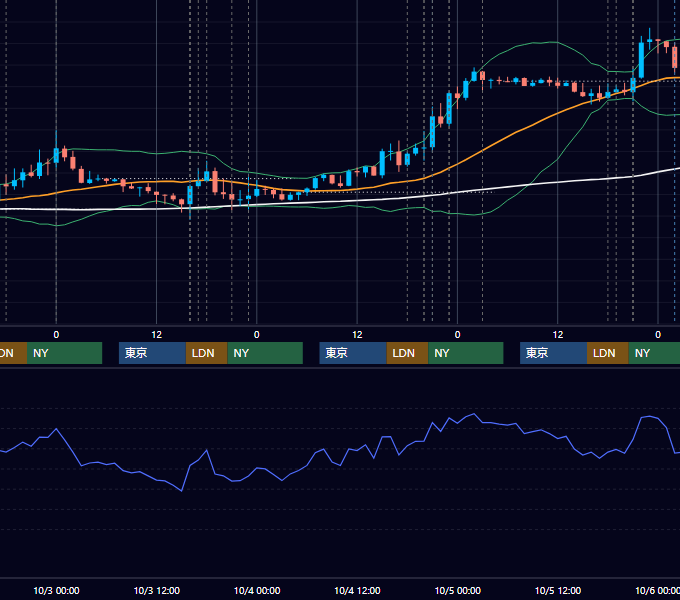Viewport: 680px width, 600px height.
Task: Select the NY session block spanning 10/5 00:00
Action: (x=466, y=353)
